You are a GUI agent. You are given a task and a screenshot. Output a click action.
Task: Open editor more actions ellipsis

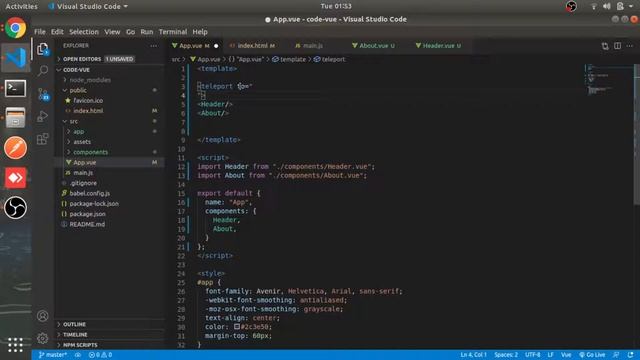tap(630, 46)
